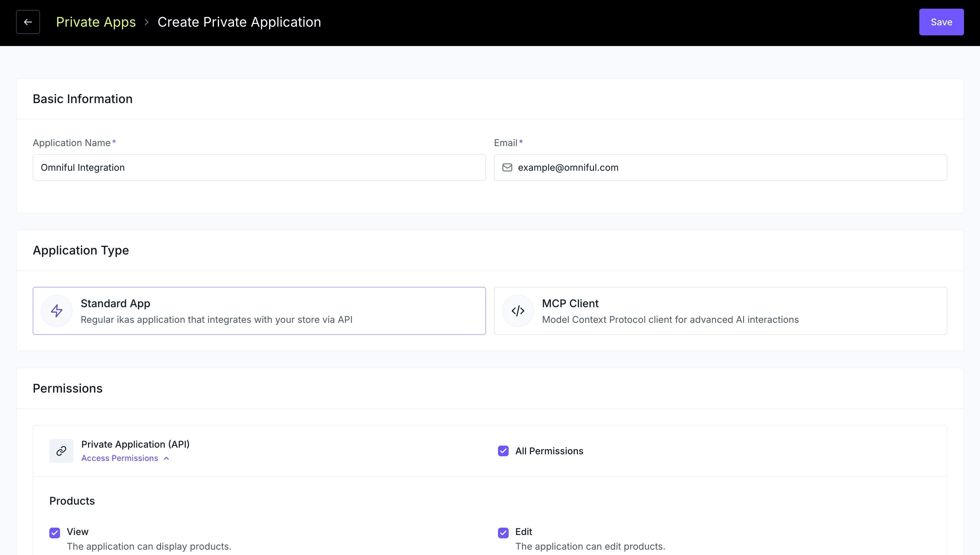Select the MCP Client type card
980x555 pixels.
click(720, 311)
